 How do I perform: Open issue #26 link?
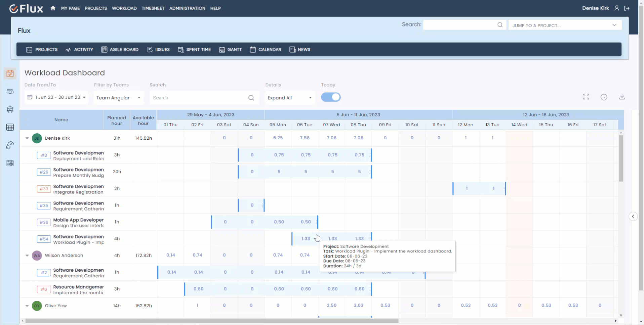[44, 172]
